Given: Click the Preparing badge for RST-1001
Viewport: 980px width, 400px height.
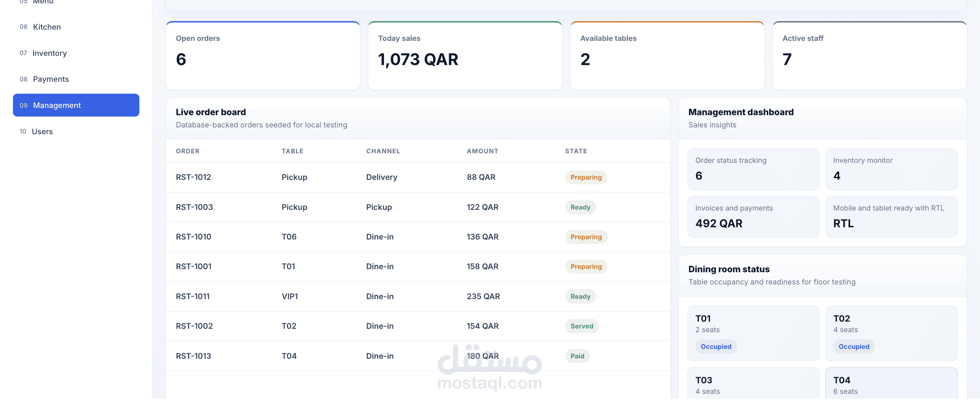Looking at the screenshot, I should (x=586, y=267).
